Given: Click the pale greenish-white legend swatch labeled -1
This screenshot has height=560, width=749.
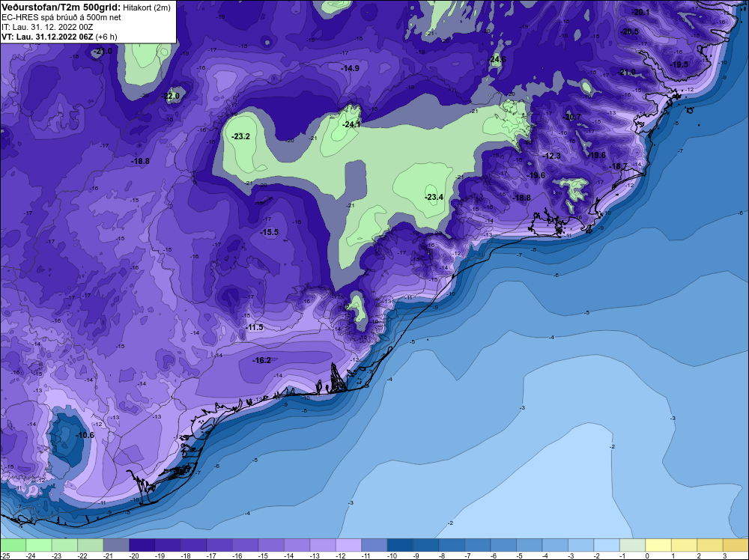Looking at the screenshot, I should [x=632, y=545].
